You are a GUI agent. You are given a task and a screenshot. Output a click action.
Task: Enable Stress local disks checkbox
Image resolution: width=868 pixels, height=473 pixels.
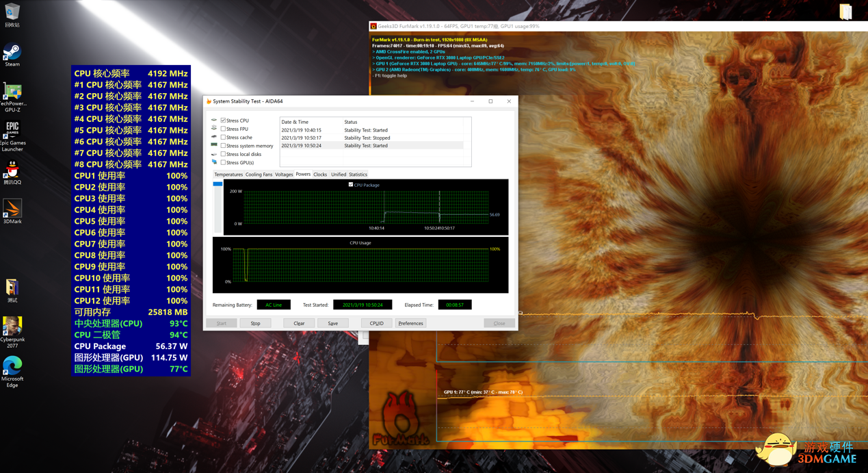click(x=223, y=154)
